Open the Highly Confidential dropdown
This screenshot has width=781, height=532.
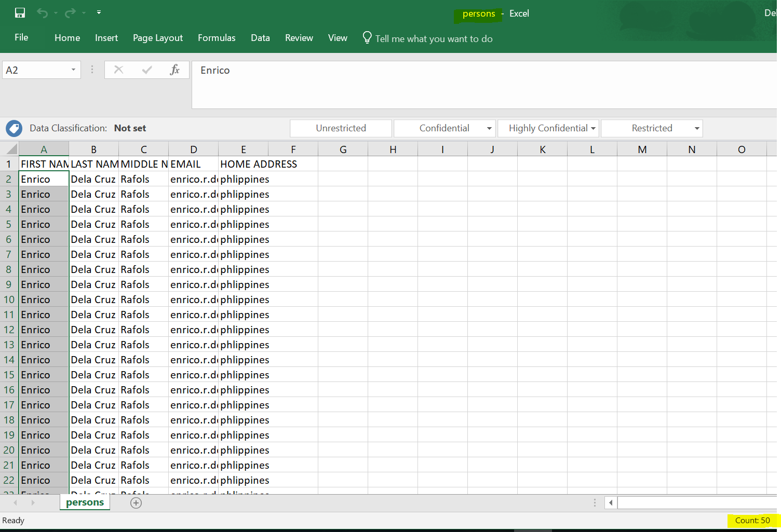click(593, 128)
